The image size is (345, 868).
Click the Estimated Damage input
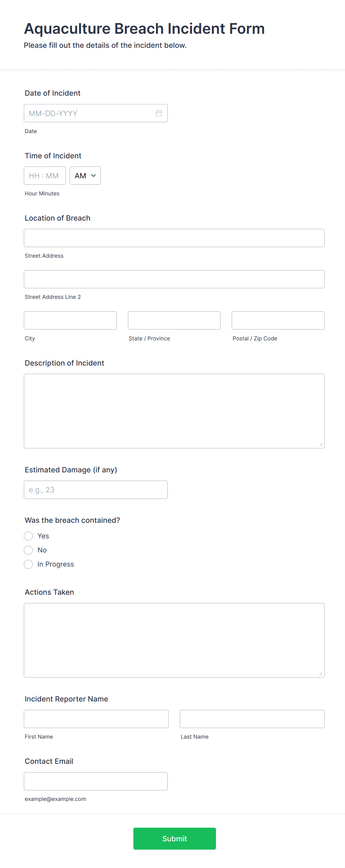[x=96, y=489]
